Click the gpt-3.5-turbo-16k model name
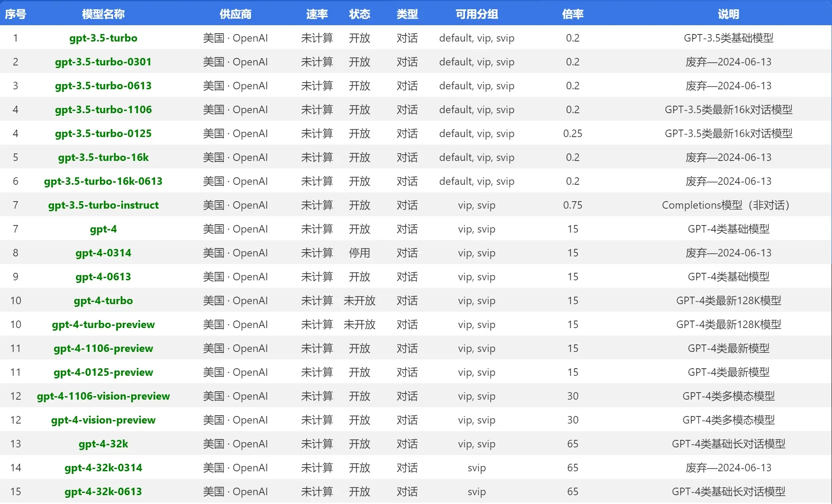Screen dimensions: 832x504 (103, 157)
